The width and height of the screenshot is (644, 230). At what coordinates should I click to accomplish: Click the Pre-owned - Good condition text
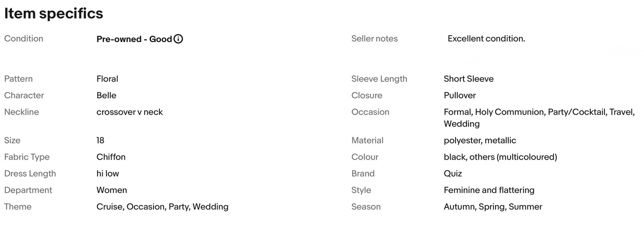pyautogui.click(x=134, y=39)
